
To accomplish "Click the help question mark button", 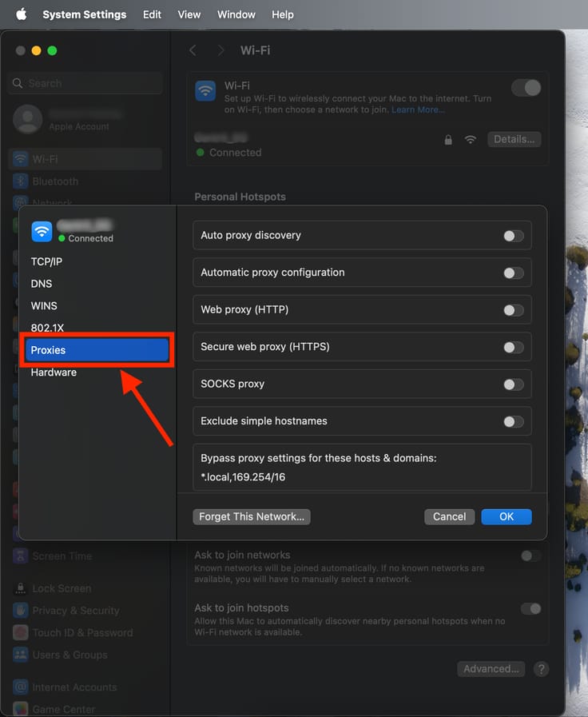I will 541,669.
